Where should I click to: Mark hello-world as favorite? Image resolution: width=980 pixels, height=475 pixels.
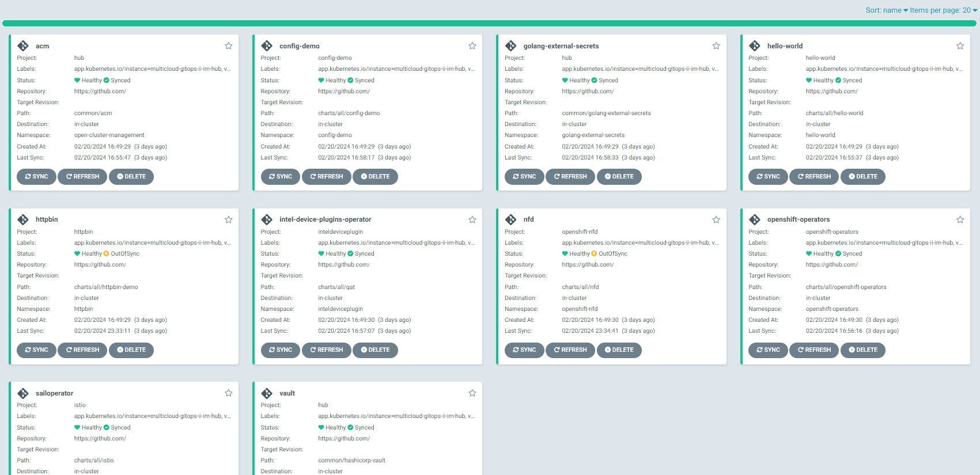pos(960,46)
